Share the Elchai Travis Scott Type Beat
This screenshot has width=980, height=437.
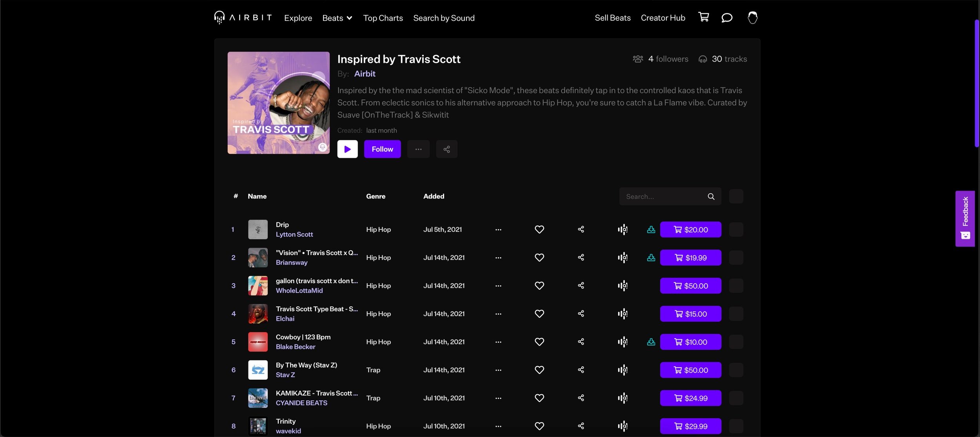tap(581, 314)
